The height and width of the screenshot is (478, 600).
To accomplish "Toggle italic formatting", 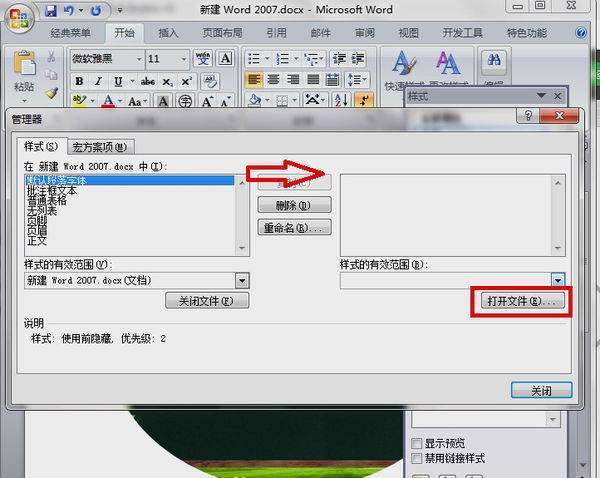I will pos(99,81).
